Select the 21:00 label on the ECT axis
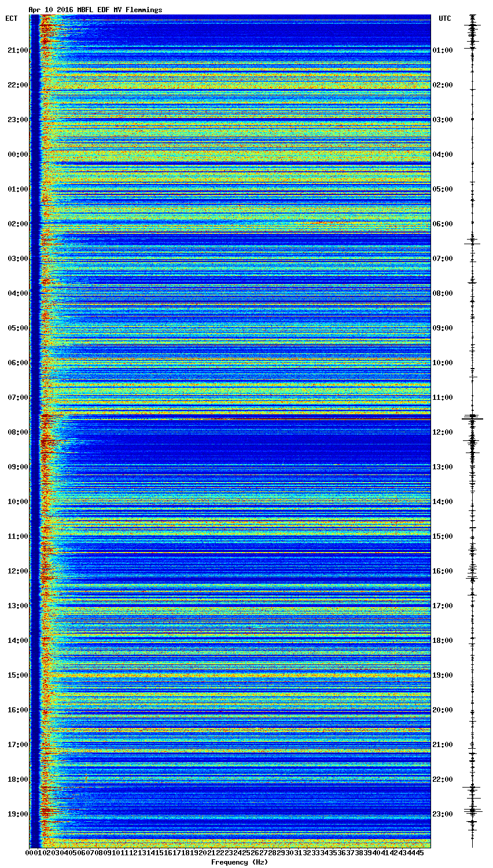Screen dimensions: 493x868 coord(17,50)
